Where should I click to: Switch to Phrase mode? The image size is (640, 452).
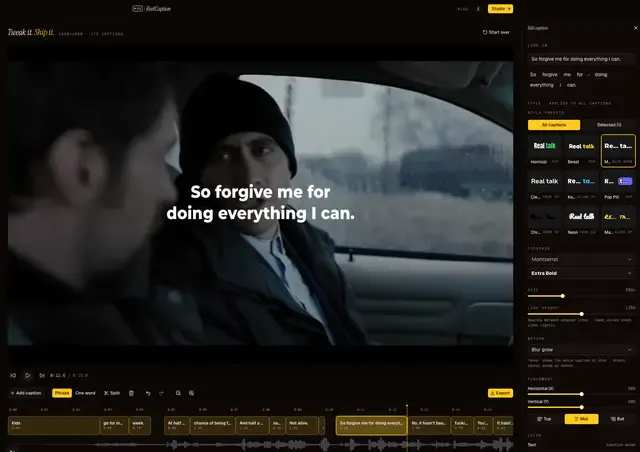pos(62,393)
